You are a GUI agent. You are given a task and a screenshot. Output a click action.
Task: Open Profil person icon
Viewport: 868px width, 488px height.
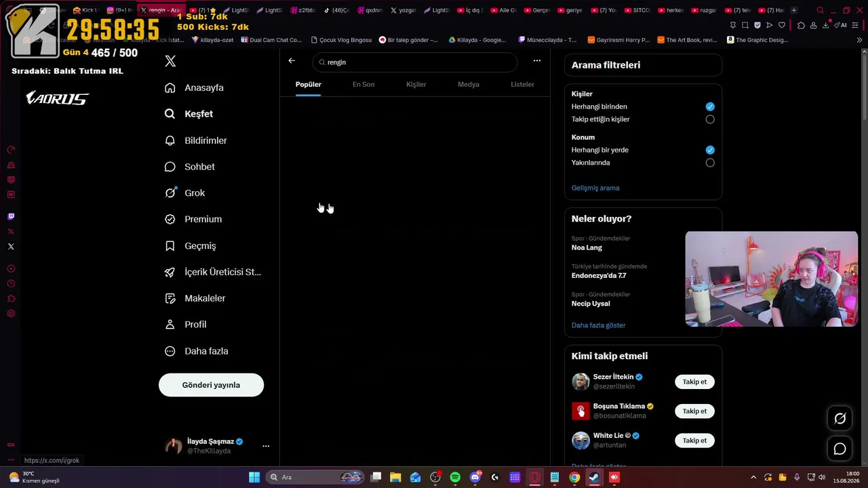click(x=170, y=325)
